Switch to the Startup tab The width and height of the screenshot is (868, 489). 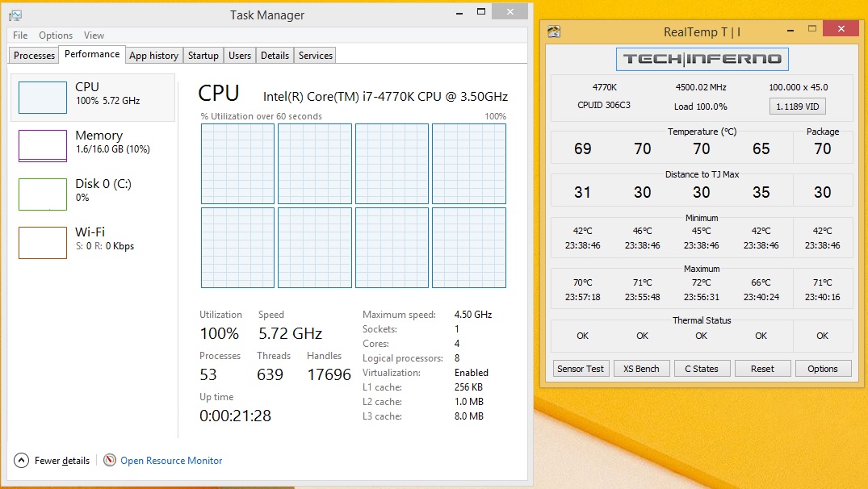[x=203, y=56]
